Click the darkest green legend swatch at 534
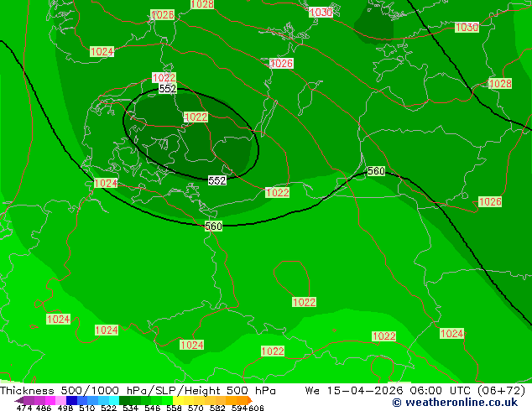 (124, 400)
